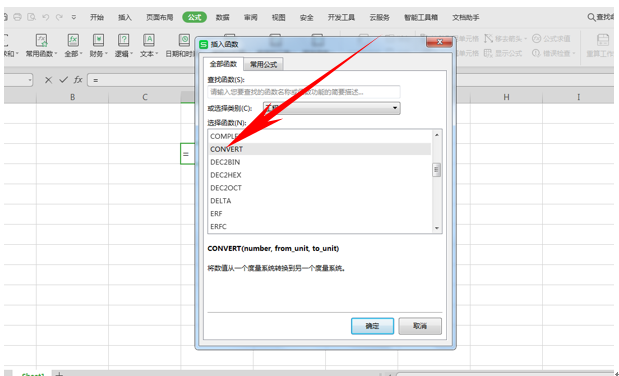This screenshot has height=376, width=619.
Task: Open the 云服务 ribbon tab
Action: click(x=379, y=17)
